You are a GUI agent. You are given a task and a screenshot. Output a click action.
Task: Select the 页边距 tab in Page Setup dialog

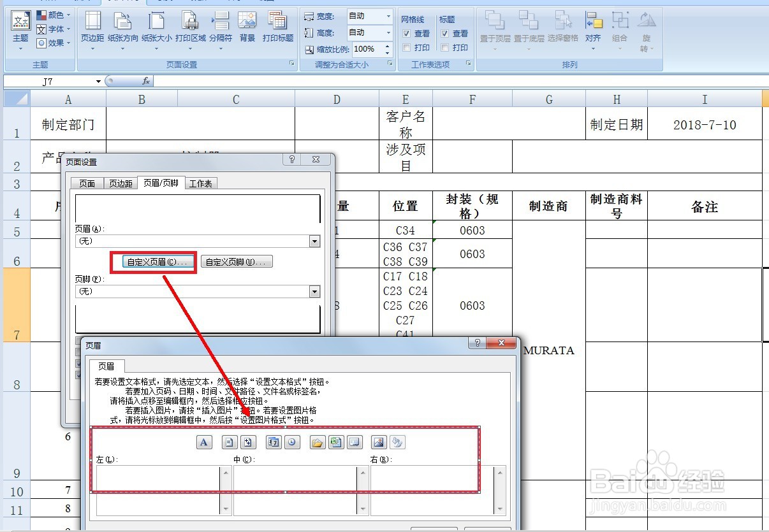tap(121, 183)
